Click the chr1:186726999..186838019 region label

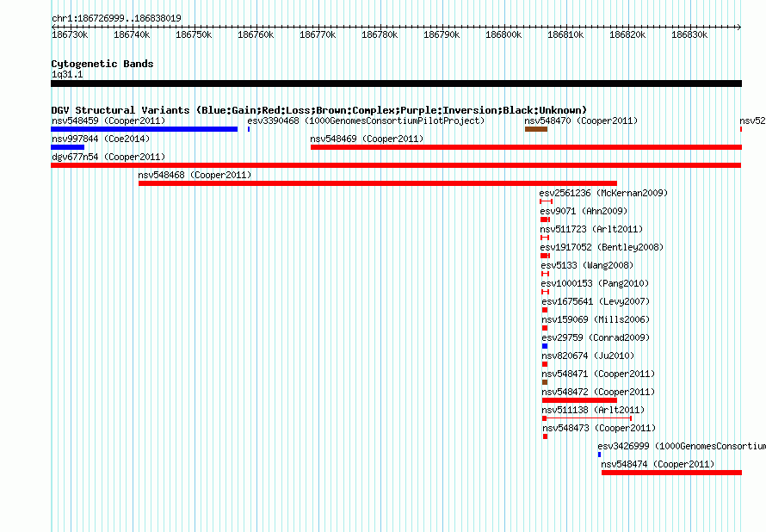[116, 18]
